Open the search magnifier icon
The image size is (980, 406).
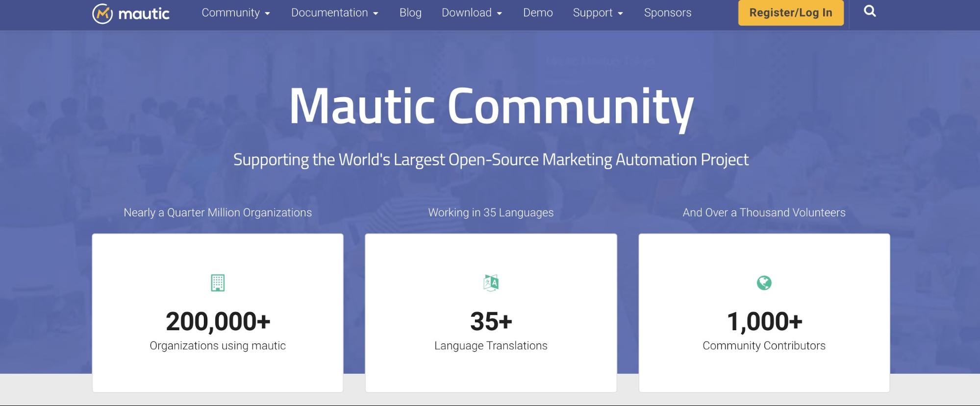click(870, 11)
